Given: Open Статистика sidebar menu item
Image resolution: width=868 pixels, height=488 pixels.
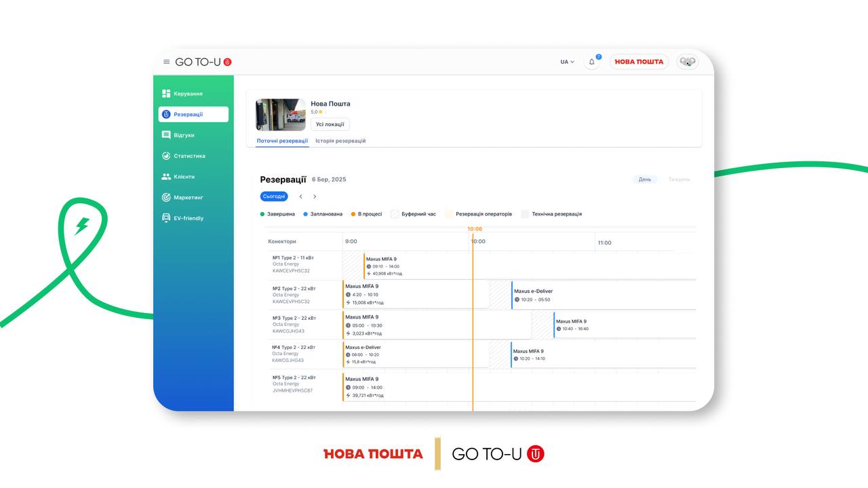Looking at the screenshot, I should pos(193,156).
